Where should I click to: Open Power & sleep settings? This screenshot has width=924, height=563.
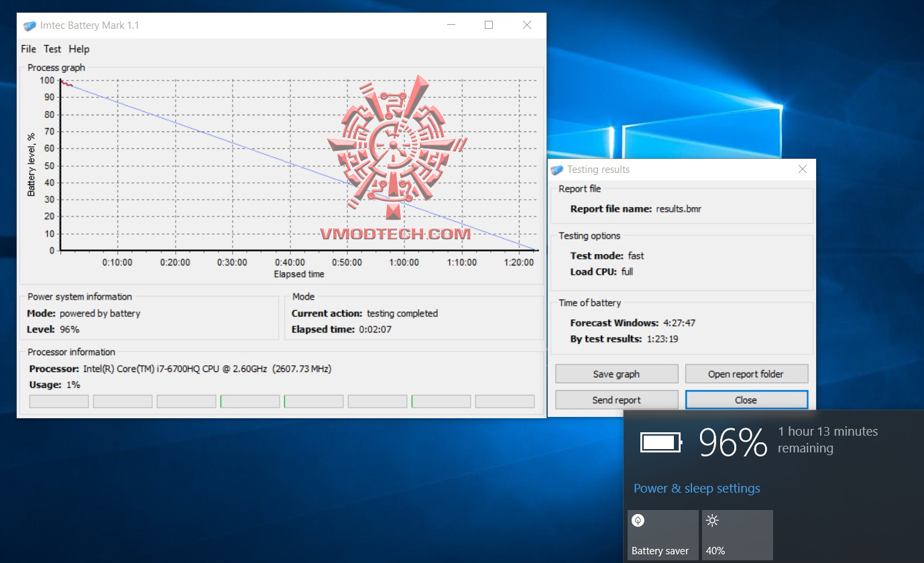(x=696, y=488)
